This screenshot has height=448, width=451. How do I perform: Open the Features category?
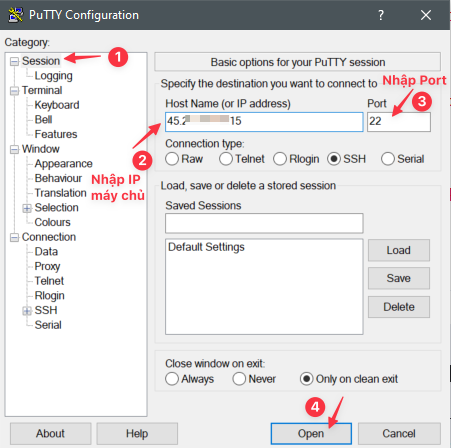tap(56, 134)
